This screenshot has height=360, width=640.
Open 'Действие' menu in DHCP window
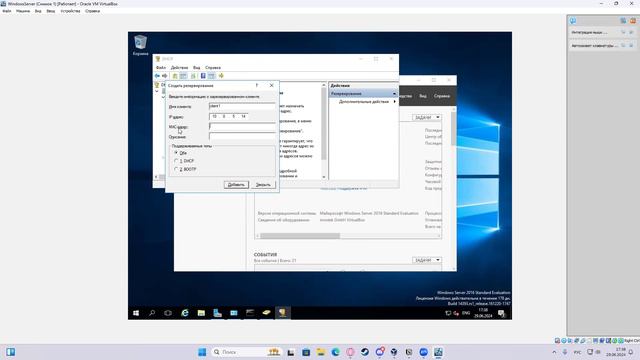click(x=180, y=68)
